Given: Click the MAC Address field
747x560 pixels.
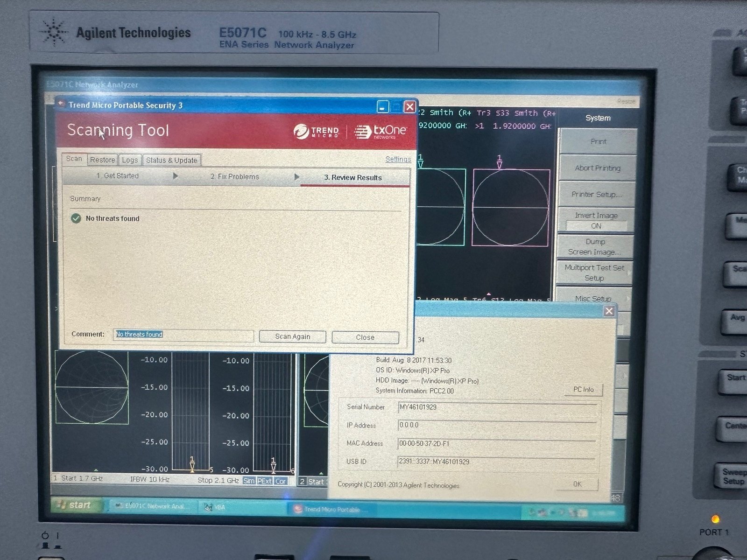Looking at the screenshot, I should coord(497,443).
